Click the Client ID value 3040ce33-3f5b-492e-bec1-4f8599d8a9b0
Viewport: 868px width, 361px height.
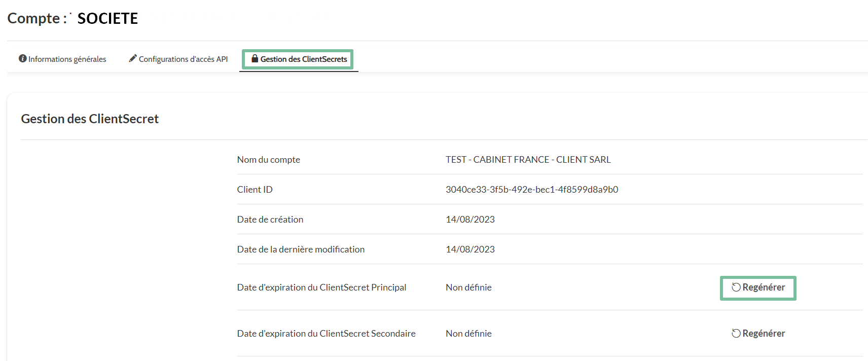531,190
